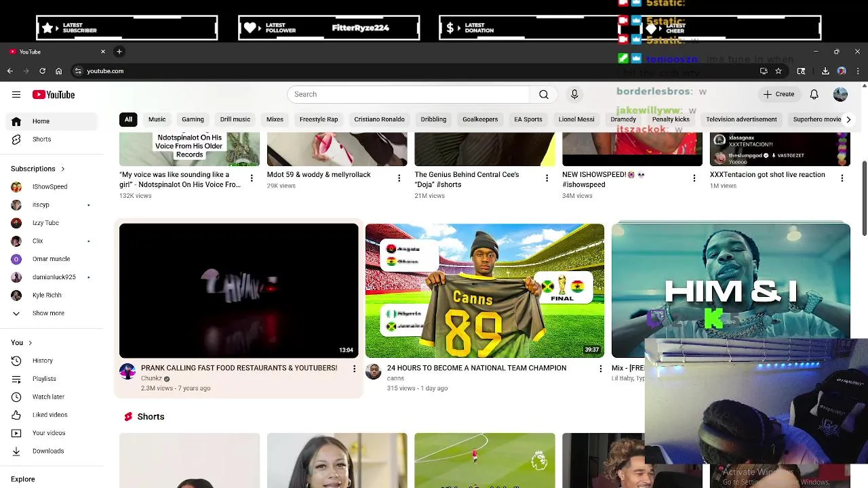The height and width of the screenshot is (488, 868).
Task: Open the canns channel avatar
Action: pyautogui.click(x=374, y=371)
